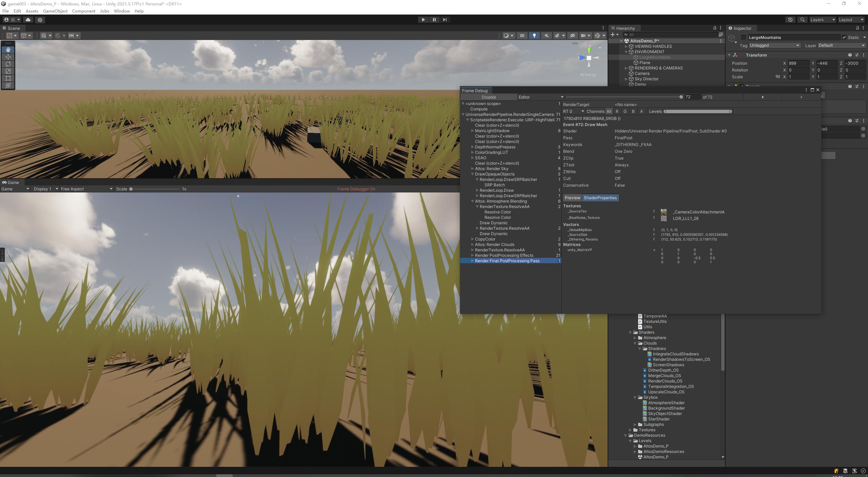Open Transform component three-dot menu
This screenshot has width=868, height=477.
(863, 55)
